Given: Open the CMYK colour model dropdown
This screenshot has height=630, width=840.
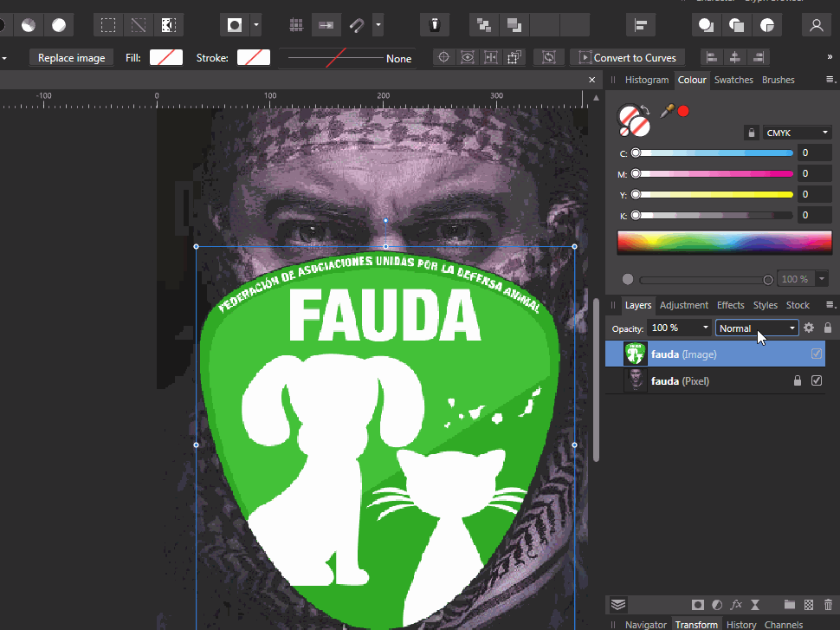Looking at the screenshot, I should [x=798, y=133].
